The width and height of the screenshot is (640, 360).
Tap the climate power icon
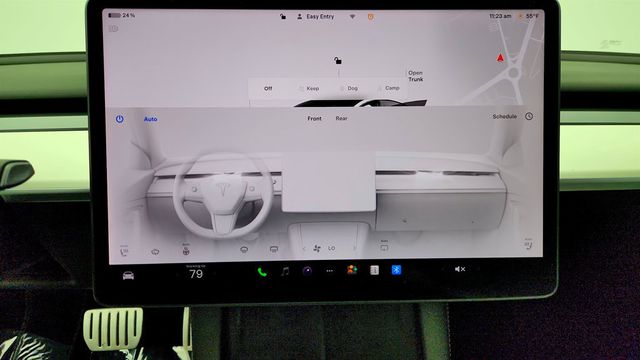(x=120, y=119)
